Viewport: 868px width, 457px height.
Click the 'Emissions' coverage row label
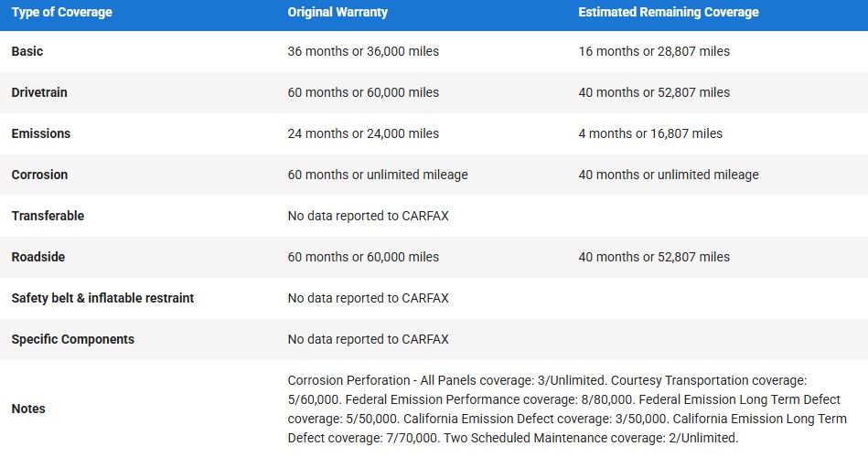41,133
